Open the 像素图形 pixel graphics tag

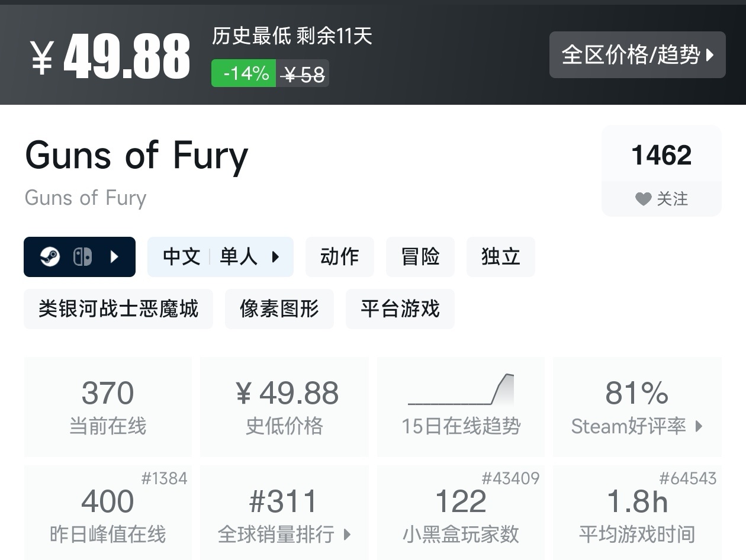click(x=279, y=309)
